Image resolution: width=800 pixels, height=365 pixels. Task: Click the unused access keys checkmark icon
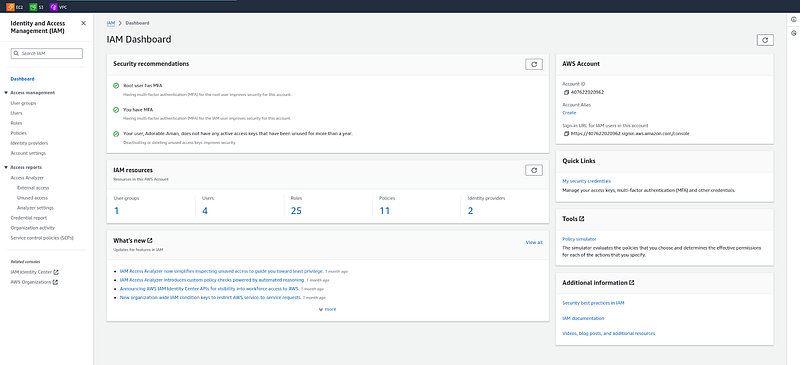[x=116, y=133]
